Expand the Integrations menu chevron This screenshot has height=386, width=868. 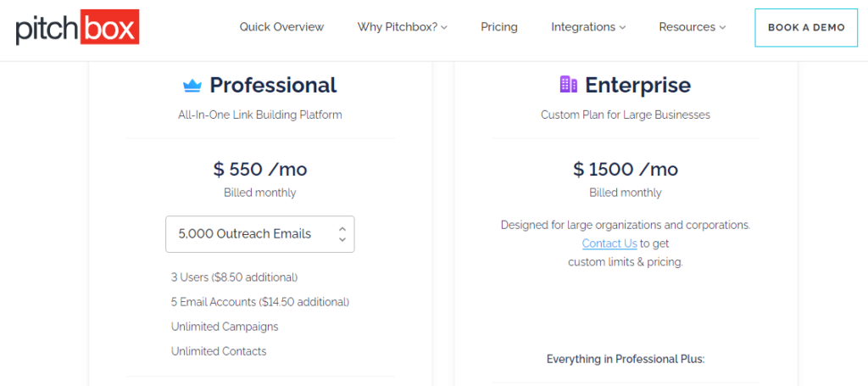(x=622, y=27)
